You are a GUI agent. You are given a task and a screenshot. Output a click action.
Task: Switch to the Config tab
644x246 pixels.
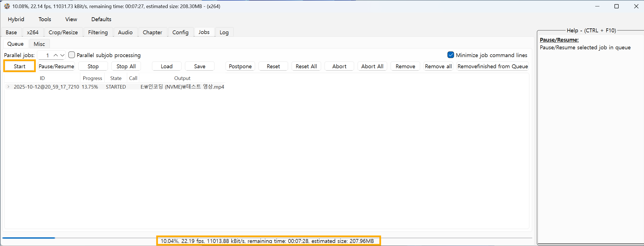pyautogui.click(x=180, y=32)
